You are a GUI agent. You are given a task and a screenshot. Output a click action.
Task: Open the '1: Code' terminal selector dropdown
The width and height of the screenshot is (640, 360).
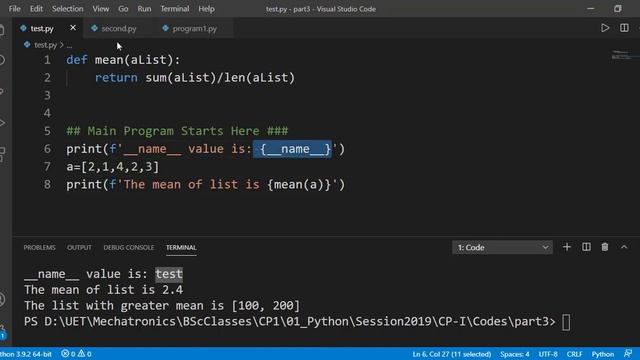[502, 247]
